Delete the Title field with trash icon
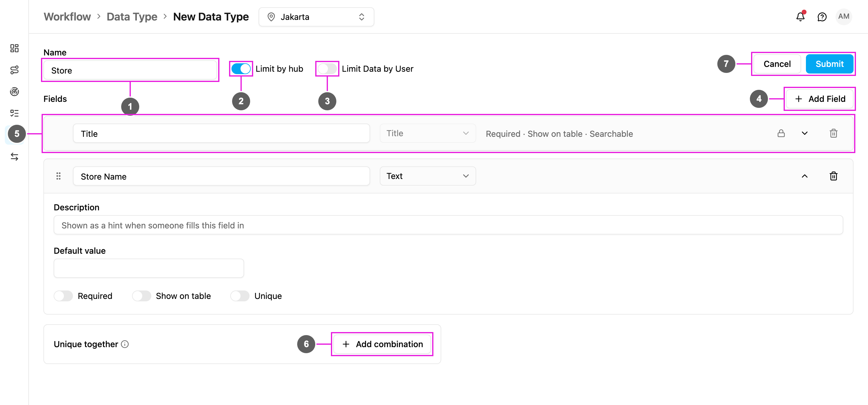 833,133
